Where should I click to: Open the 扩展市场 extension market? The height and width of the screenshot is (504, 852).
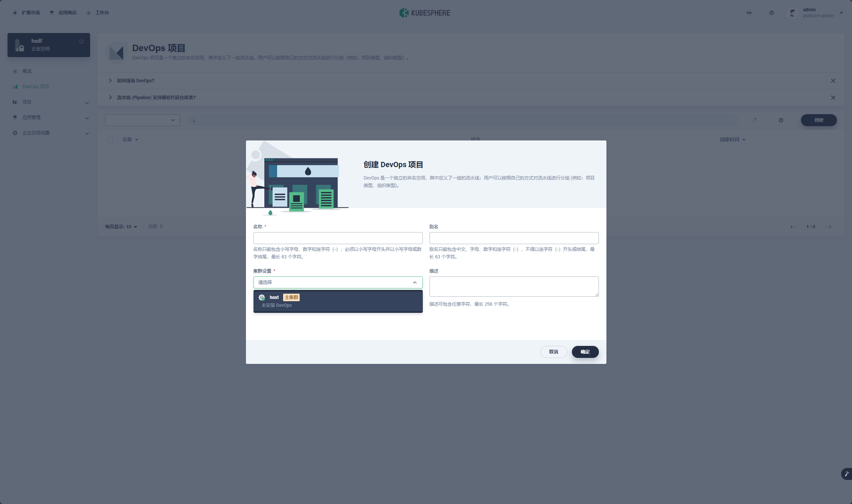[26, 13]
